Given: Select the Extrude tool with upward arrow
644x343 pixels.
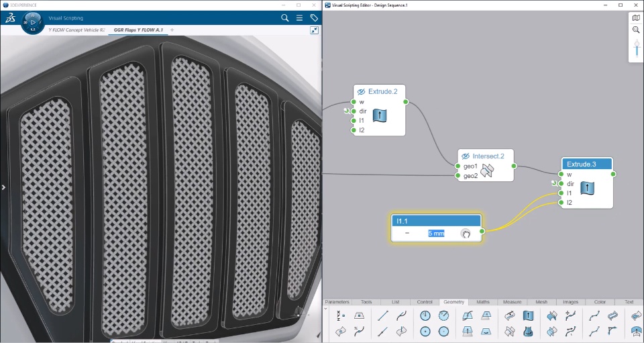Looking at the screenshot, I should pos(528,315).
